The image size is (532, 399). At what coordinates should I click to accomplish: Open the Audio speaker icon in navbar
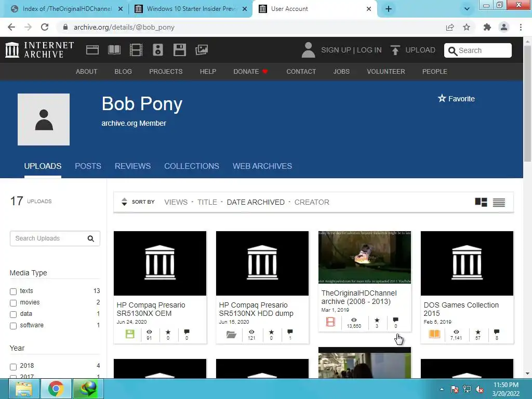coord(158,50)
